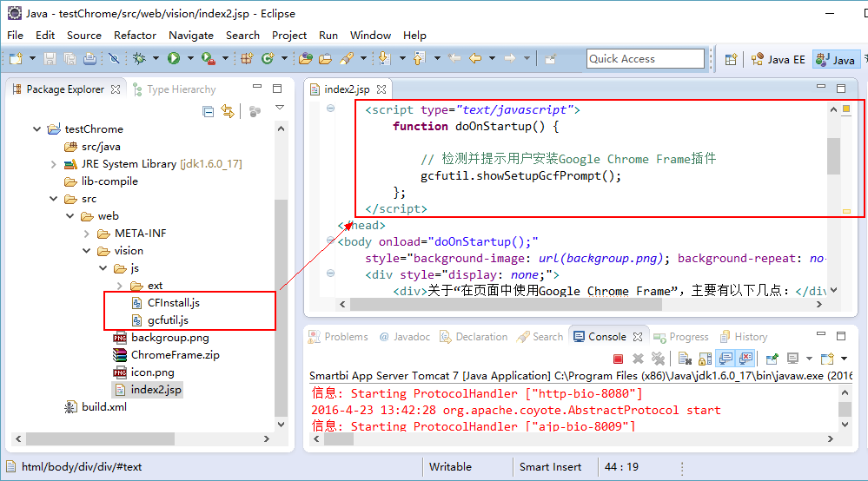Click the Open Console icon

[x=827, y=359]
